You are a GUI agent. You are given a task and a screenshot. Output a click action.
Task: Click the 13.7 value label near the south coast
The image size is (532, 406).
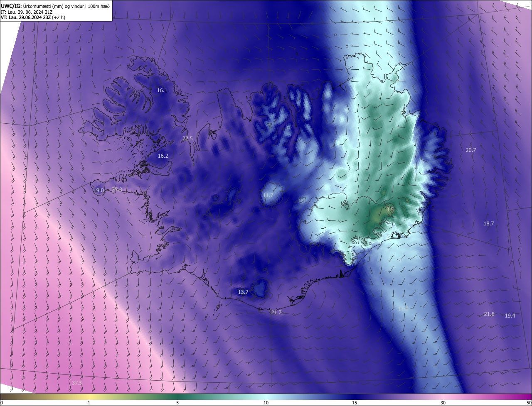pos(243,292)
